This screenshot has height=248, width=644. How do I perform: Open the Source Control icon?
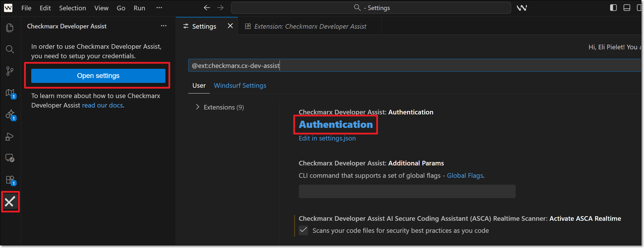[10, 71]
